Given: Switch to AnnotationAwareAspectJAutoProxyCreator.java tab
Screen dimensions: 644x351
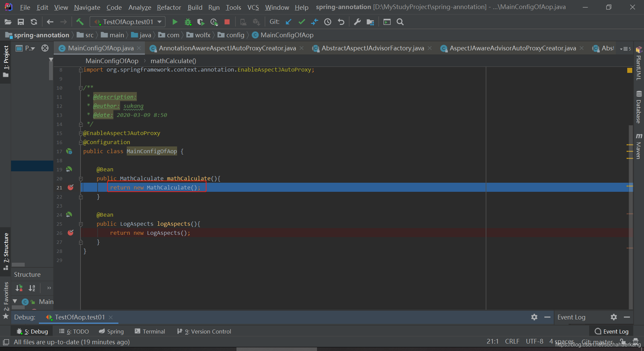Looking at the screenshot, I should pyautogui.click(x=227, y=48).
